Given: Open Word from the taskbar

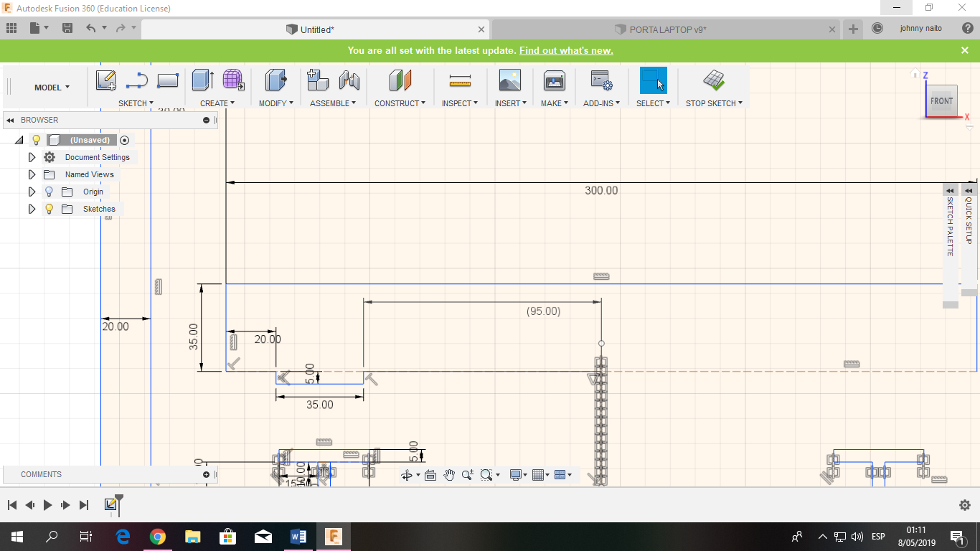Looking at the screenshot, I should [x=298, y=537].
